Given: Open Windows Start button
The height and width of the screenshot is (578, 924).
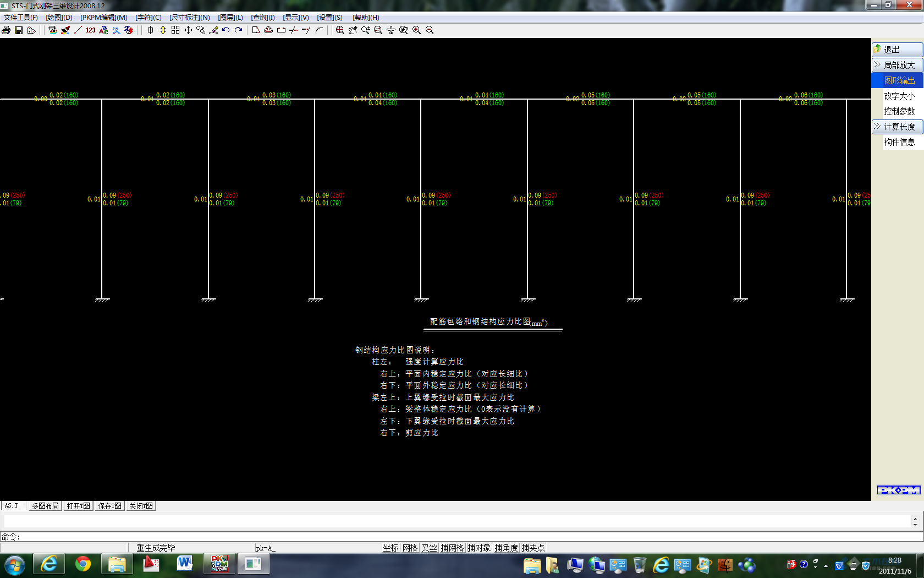Looking at the screenshot, I should 15,565.
